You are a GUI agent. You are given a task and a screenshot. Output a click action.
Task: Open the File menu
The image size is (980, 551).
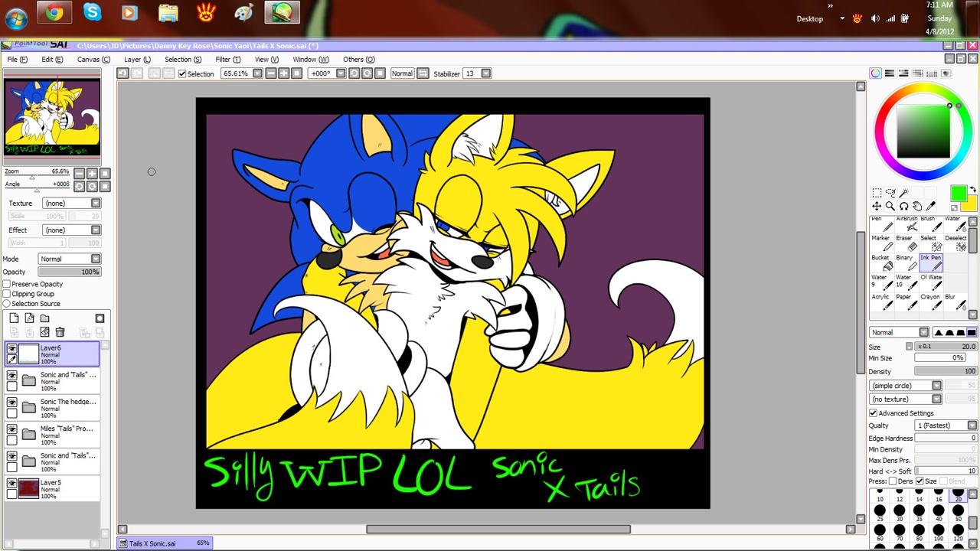(x=18, y=59)
